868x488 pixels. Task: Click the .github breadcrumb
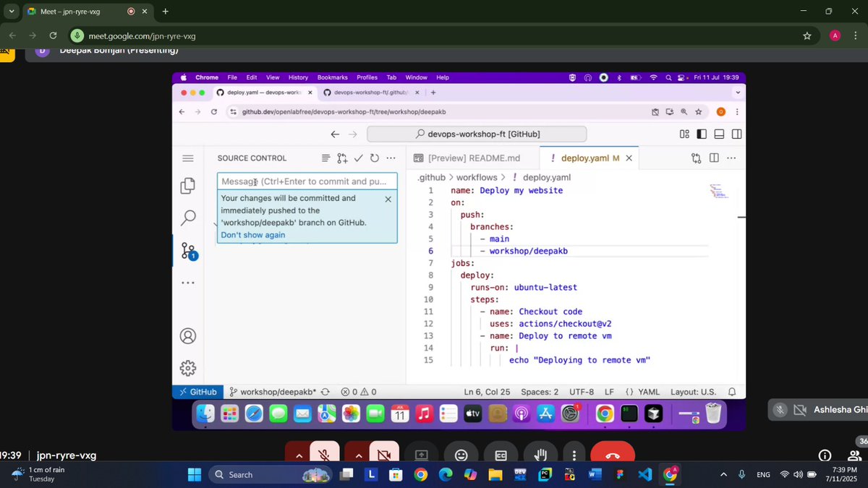coord(431,177)
